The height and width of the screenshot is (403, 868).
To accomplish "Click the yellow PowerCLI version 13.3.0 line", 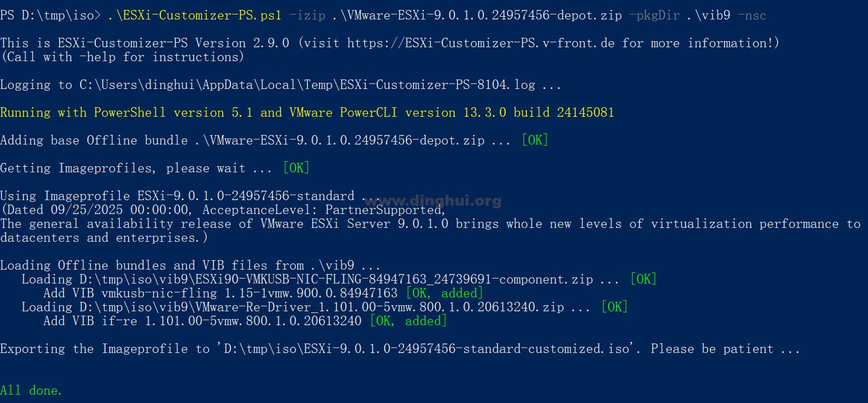I will pyautogui.click(x=307, y=113).
